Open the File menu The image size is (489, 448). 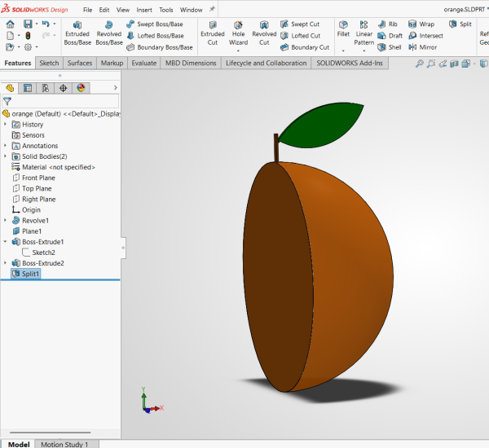point(88,10)
